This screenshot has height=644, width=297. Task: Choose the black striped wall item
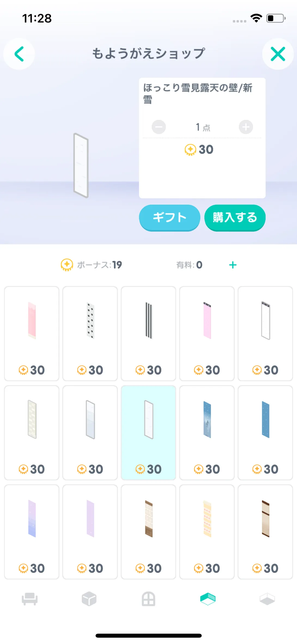click(x=148, y=333)
